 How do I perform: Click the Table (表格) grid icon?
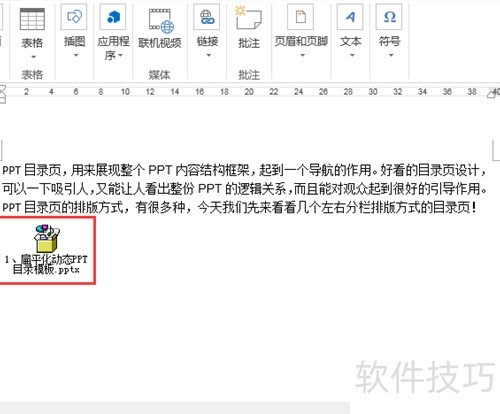point(32,19)
